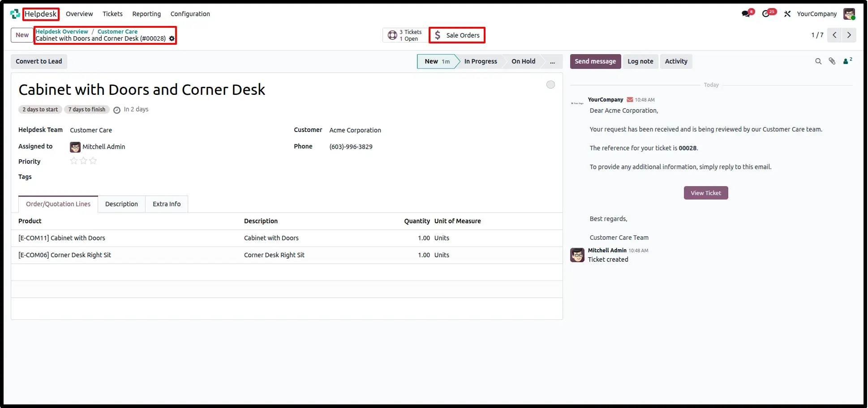Click the View Ticket button in the email
The image size is (868, 408).
[706, 193]
